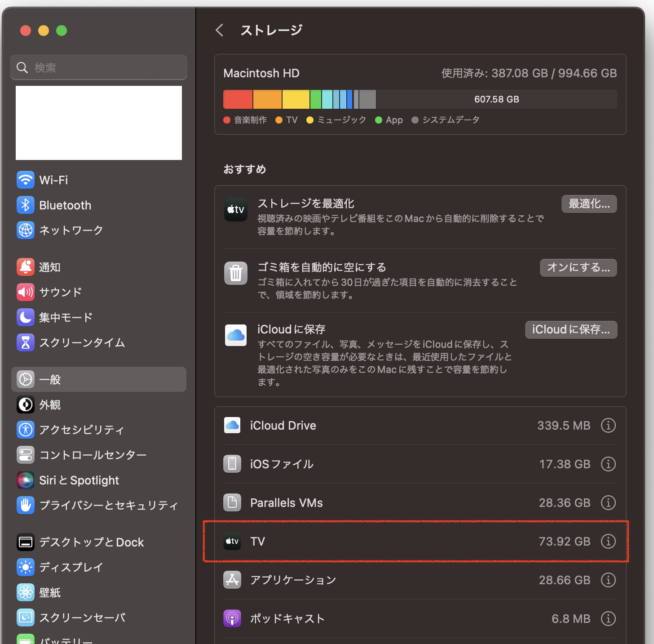Select the Parallels VMs row name
The height and width of the screenshot is (644, 654).
click(x=287, y=503)
